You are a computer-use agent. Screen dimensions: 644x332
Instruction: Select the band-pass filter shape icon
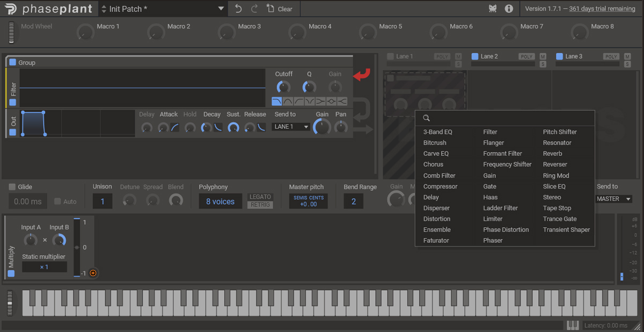point(288,101)
